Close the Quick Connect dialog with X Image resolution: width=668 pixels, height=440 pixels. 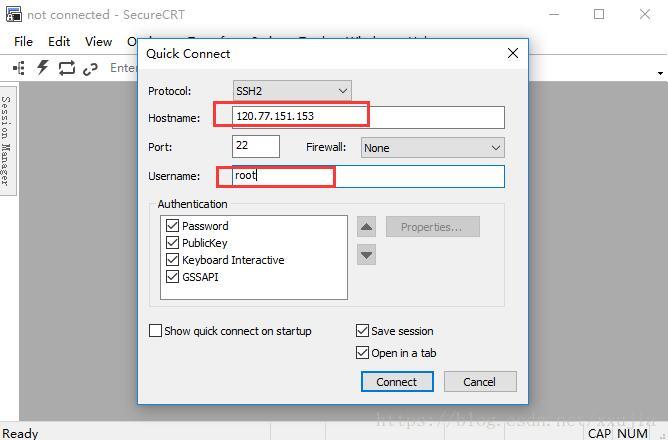[x=513, y=53]
